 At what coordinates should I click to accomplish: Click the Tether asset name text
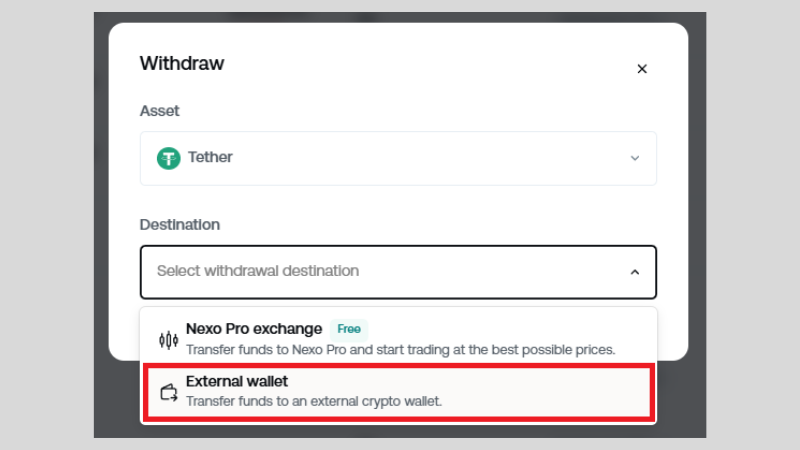[x=210, y=157]
